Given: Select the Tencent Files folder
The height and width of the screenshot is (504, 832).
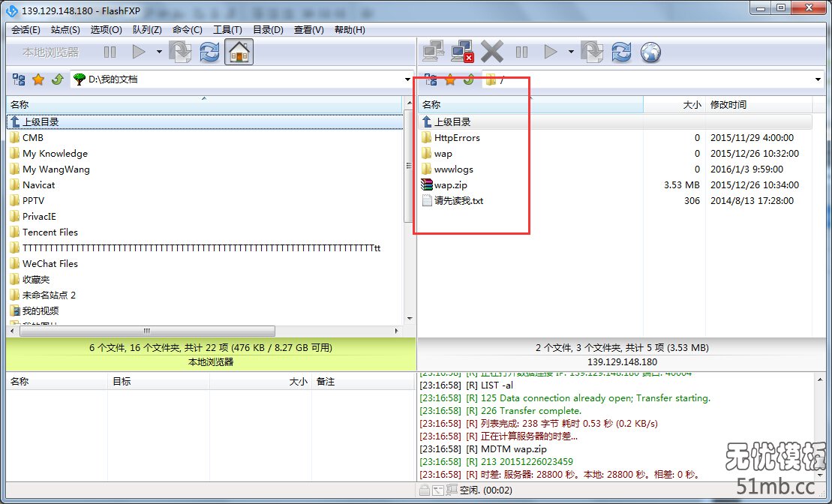Looking at the screenshot, I should pos(44,232).
